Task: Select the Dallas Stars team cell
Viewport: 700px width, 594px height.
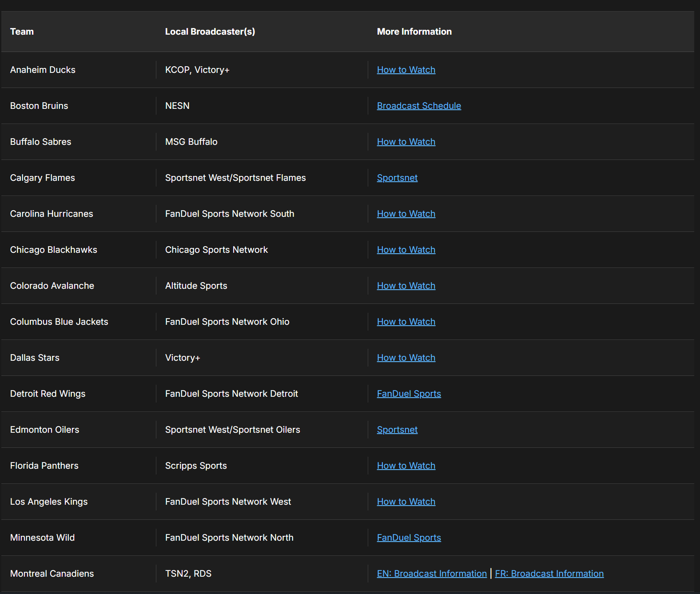Action: pos(79,358)
